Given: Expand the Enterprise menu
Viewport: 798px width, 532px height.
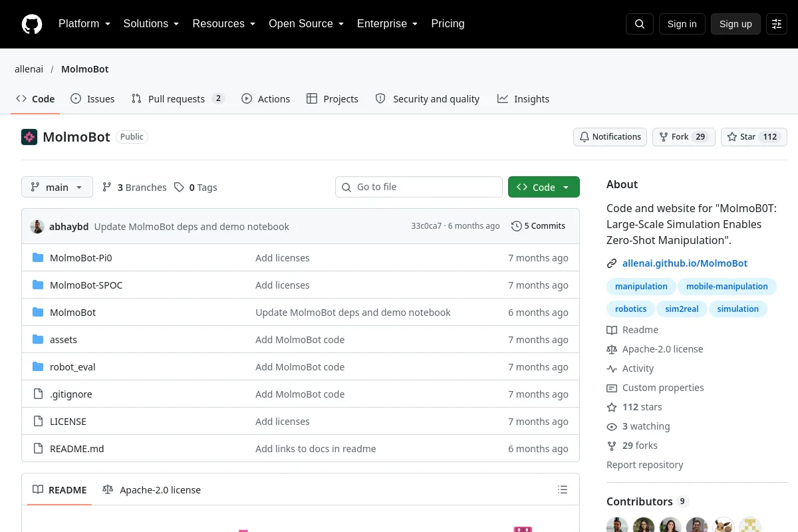Looking at the screenshot, I should click(387, 24).
